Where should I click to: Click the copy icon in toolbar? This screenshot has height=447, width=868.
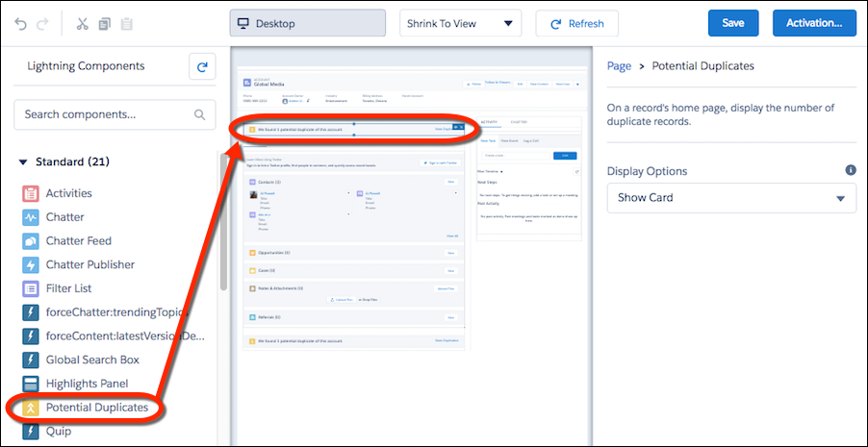click(x=104, y=24)
